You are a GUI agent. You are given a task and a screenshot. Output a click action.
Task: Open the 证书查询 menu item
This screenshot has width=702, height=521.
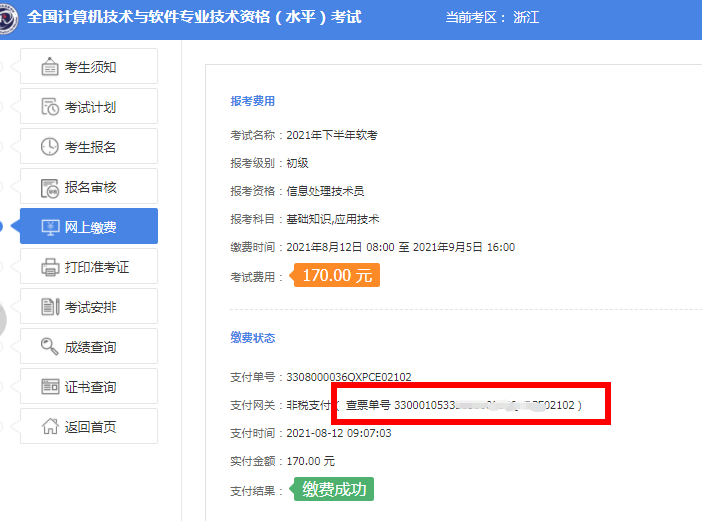click(89, 387)
